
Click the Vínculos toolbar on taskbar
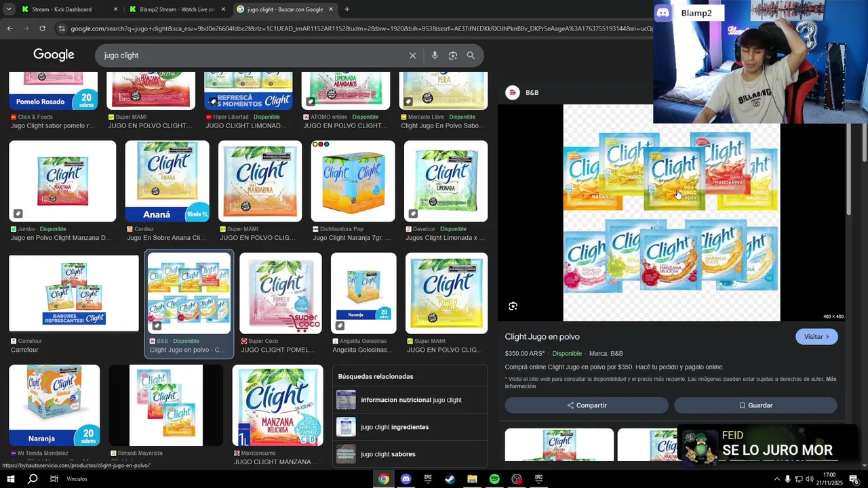pos(77,479)
